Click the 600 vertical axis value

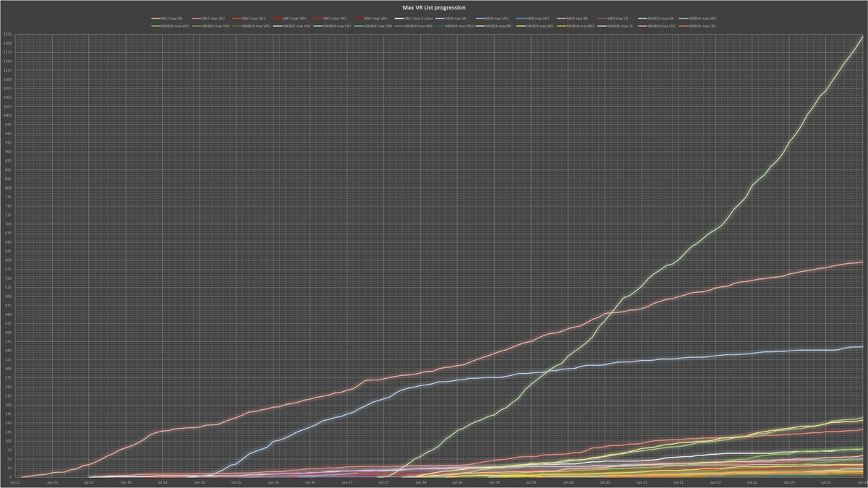(7, 260)
